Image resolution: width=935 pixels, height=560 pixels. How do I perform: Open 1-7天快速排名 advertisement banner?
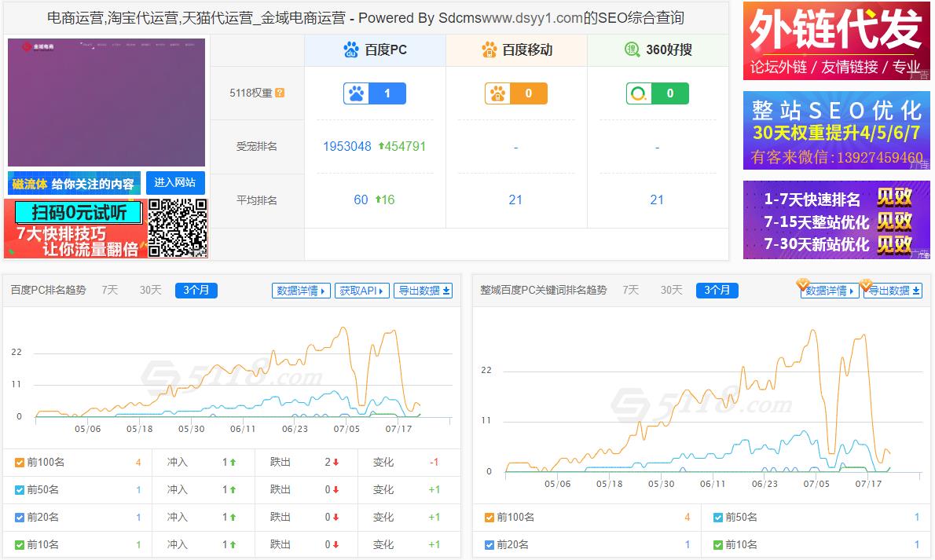[x=837, y=220]
